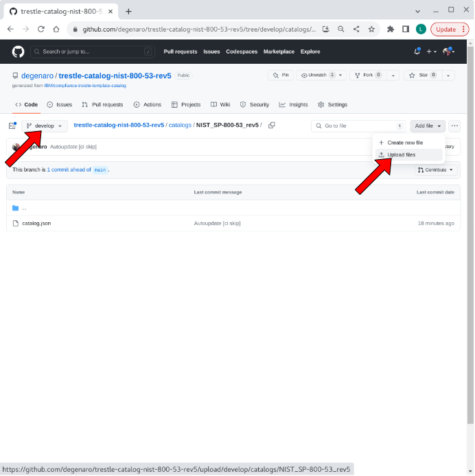
Task: Open the Insights tab
Action: [x=293, y=105]
